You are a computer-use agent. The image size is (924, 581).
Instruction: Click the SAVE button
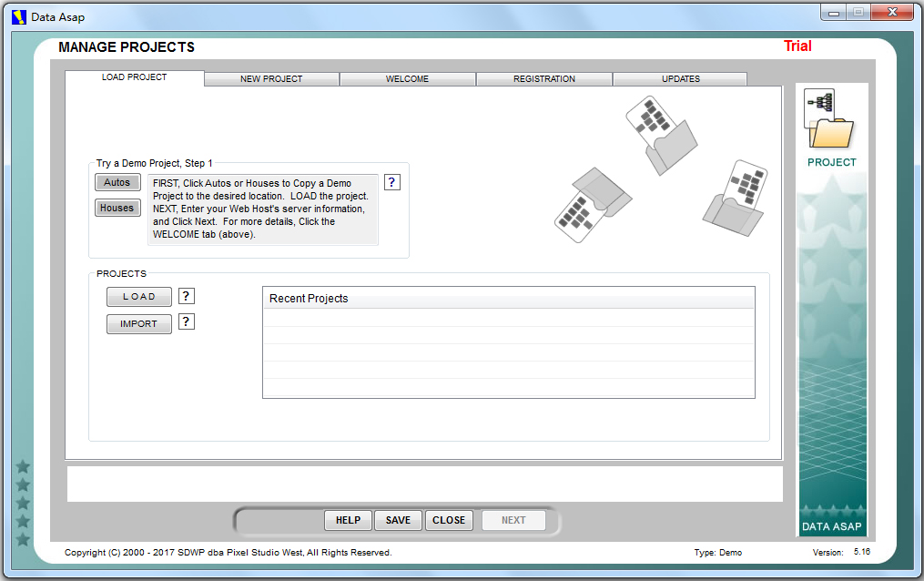[x=398, y=520]
